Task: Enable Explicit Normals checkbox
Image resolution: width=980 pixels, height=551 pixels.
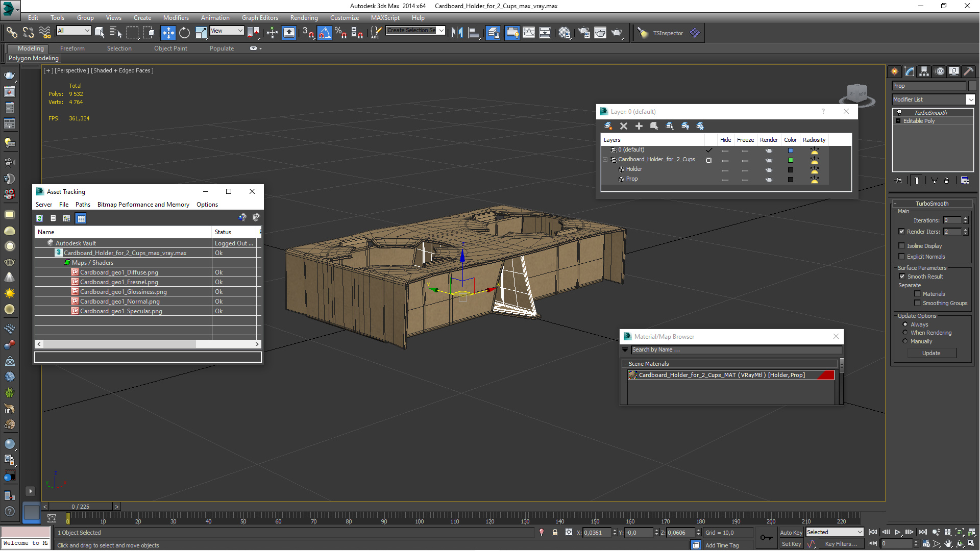Action: tap(901, 257)
